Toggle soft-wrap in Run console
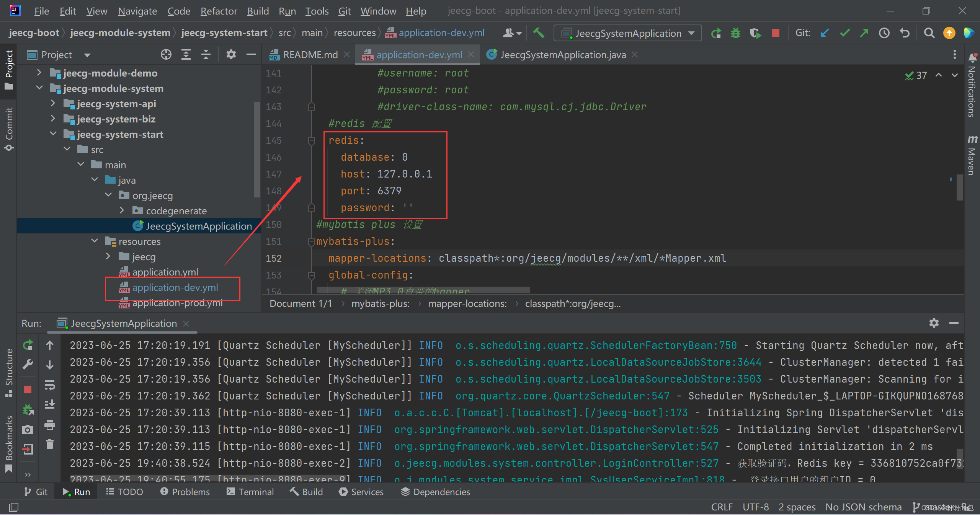 50,385
